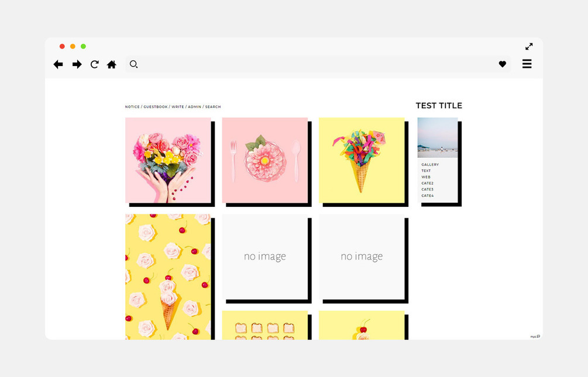Open the heart-shaped flower bouquet thumbnail
Viewport: 588px width, 377px height.
coord(168,160)
